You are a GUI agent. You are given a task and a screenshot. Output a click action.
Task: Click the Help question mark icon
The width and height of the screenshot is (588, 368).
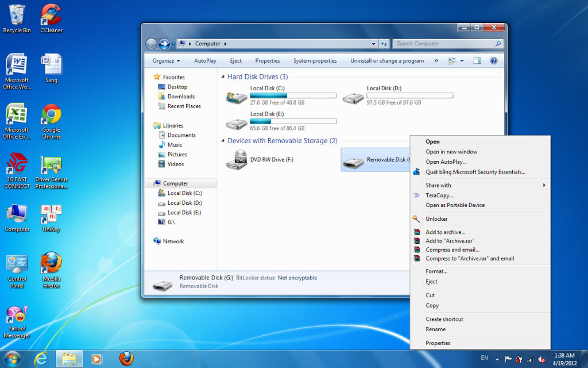(493, 60)
